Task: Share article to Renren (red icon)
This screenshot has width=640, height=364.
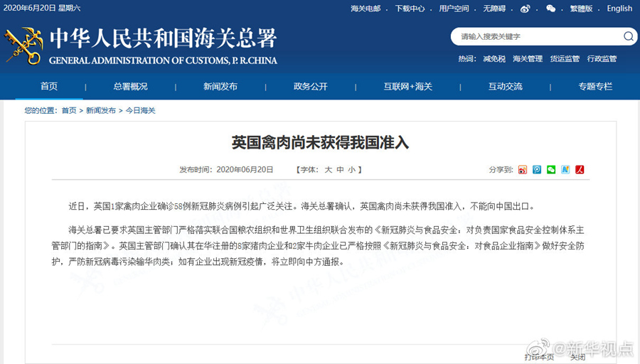Action: [580, 170]
